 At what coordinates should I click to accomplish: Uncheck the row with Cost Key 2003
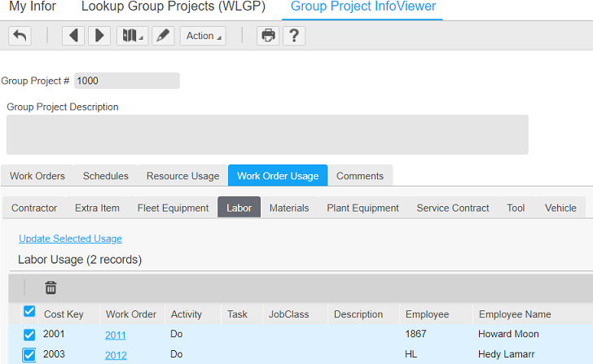pos(29,354)
